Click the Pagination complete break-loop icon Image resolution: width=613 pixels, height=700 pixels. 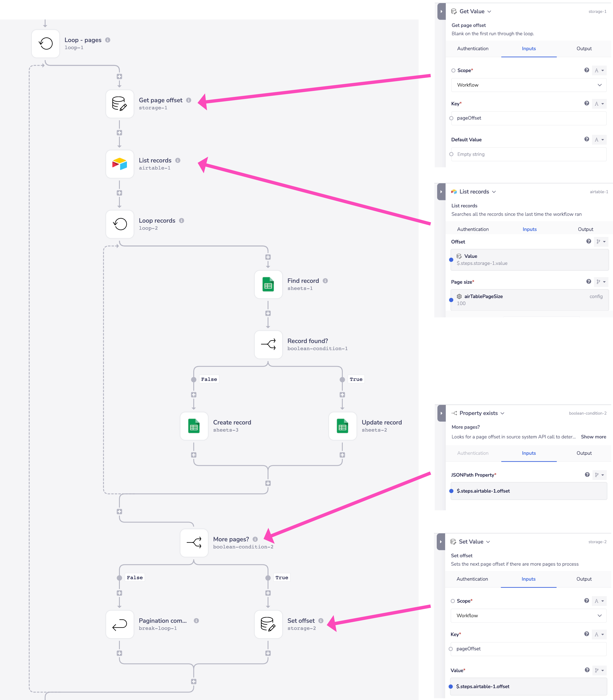(x=119, y=624)
